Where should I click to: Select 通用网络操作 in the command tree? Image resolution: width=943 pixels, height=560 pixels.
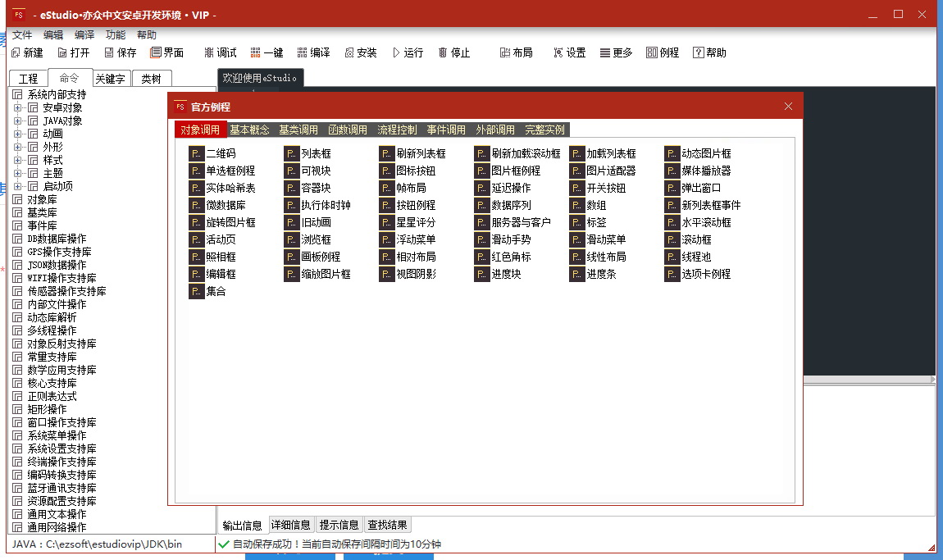[x=57, y=527]
